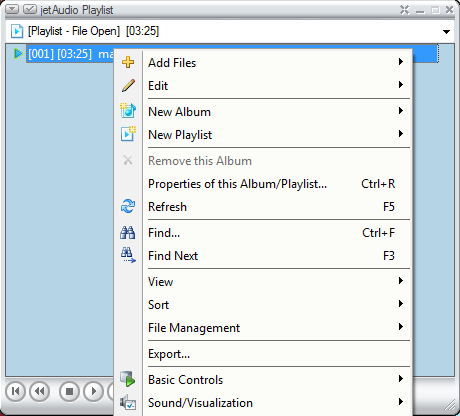
Task: Click the window resize grip corner
Action: click(451, 405)
